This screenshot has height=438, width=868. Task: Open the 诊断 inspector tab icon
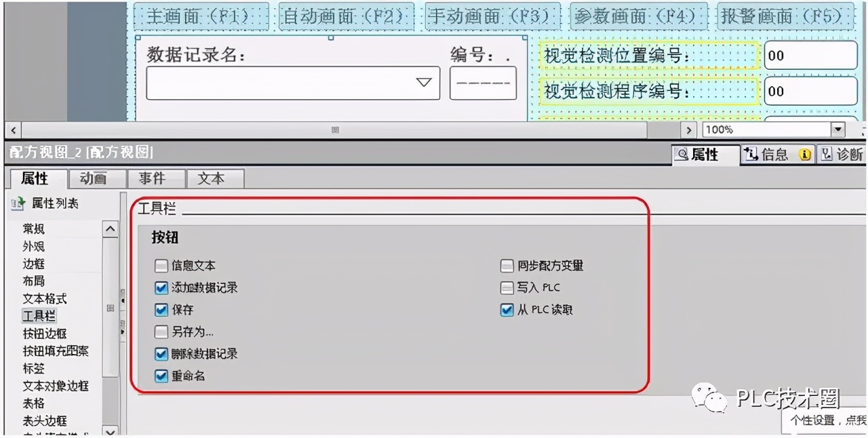click(x=827, y=155)
